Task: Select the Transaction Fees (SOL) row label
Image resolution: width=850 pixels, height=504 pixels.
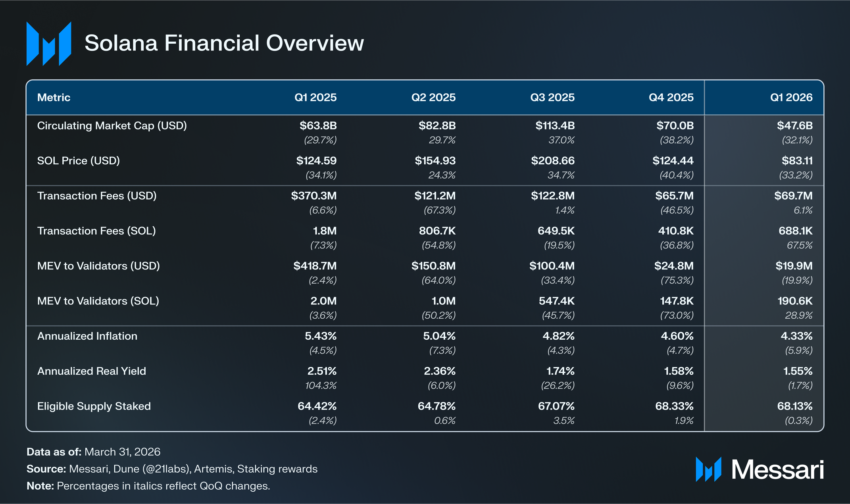Action: (96, 231)
